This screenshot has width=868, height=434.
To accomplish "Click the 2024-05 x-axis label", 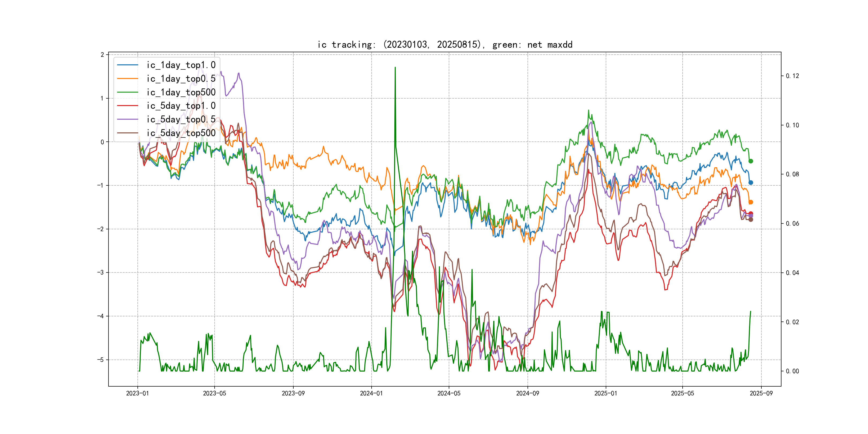I will pyautogui.click(x=449, y=393).
